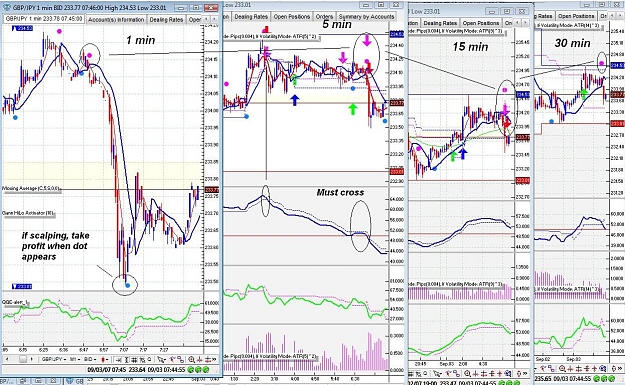Click the blue globe search icon in 15 min toolbar
This screenshot has width=625, height=385.
[x=509, y=373]
